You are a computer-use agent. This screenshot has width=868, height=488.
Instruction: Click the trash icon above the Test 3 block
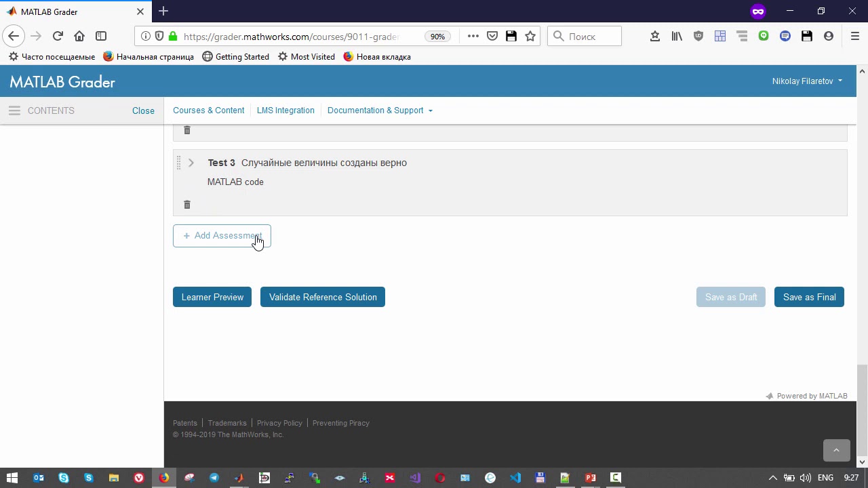187,130
